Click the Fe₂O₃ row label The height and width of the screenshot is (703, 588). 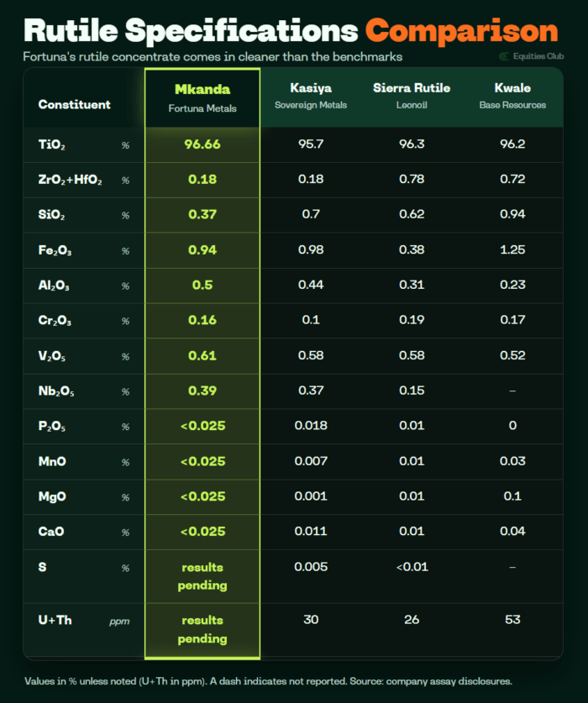55,250
